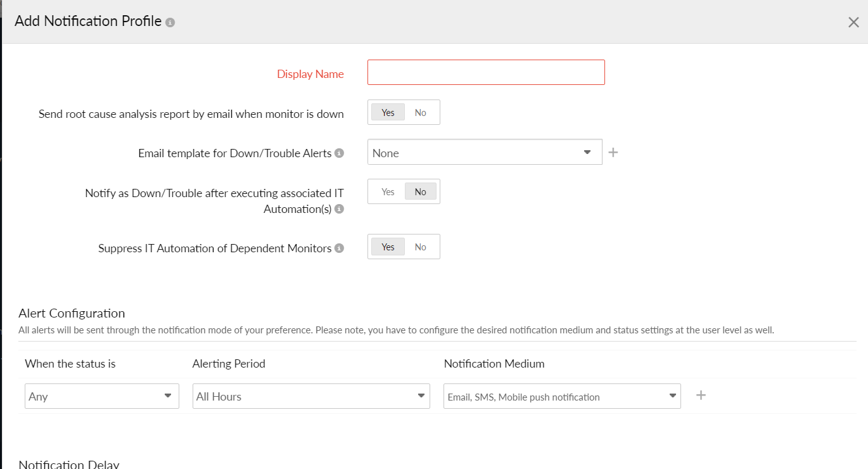
Task: Set root cause analysis report to Yes
Action: click(388, 113)
